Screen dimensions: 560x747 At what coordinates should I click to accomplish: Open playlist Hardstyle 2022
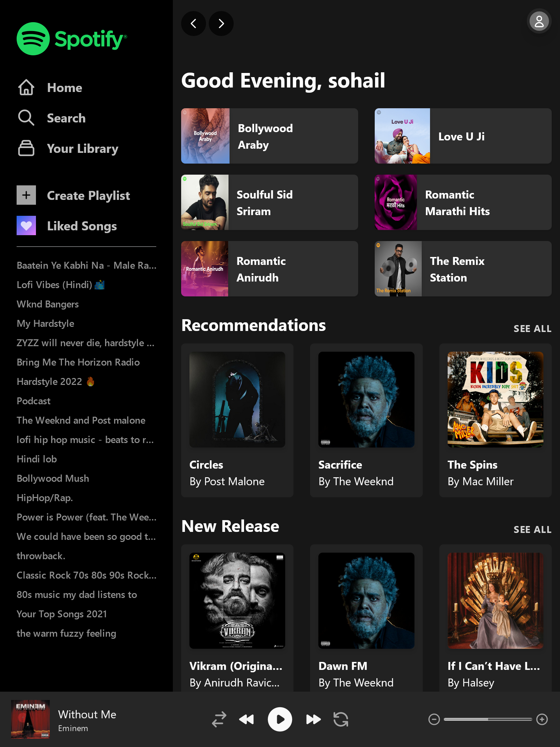pyautogui.click(x=56, y=381)
